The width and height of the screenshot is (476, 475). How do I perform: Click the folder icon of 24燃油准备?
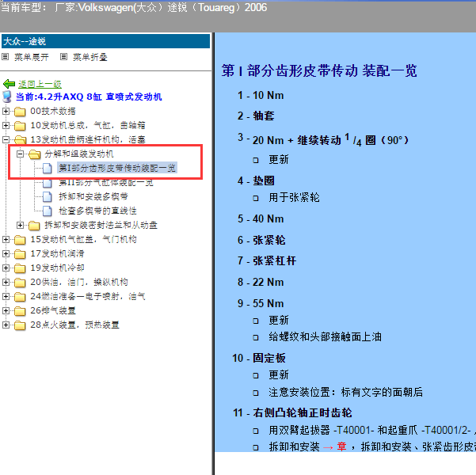(x=20, y=297)
